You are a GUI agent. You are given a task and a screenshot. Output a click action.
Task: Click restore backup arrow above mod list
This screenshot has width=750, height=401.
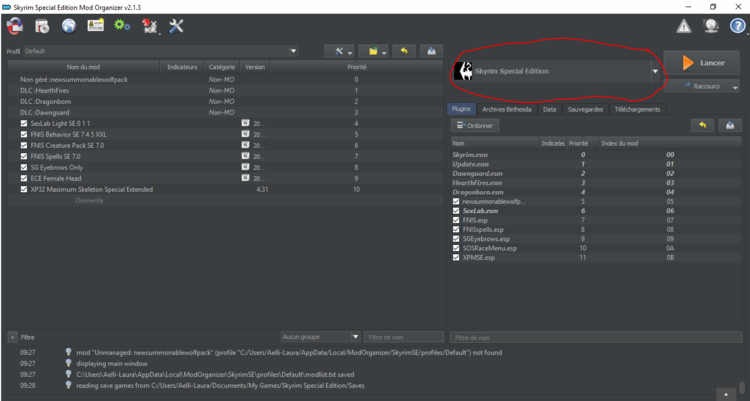pos(404,51)
